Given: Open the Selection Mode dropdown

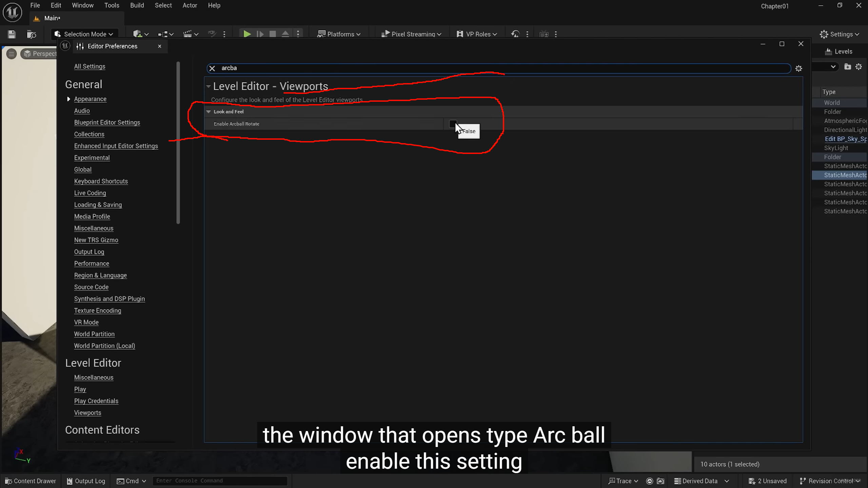Looking at the screenshot, I should coord(85,34).
